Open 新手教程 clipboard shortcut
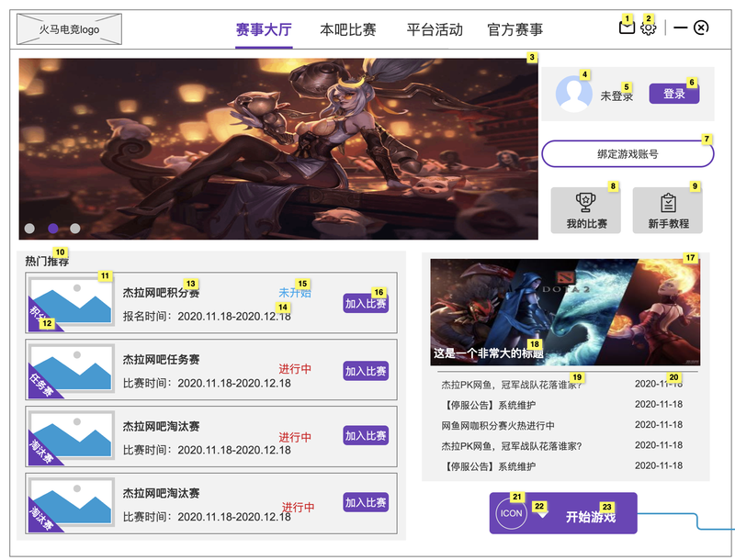Screen dimensions: 735x560 [x=668, y=210]
